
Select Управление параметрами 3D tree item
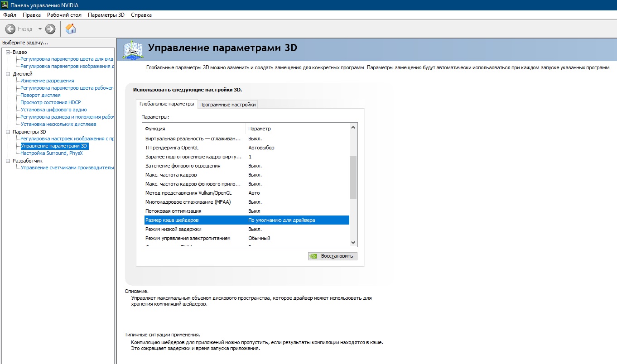54,146
